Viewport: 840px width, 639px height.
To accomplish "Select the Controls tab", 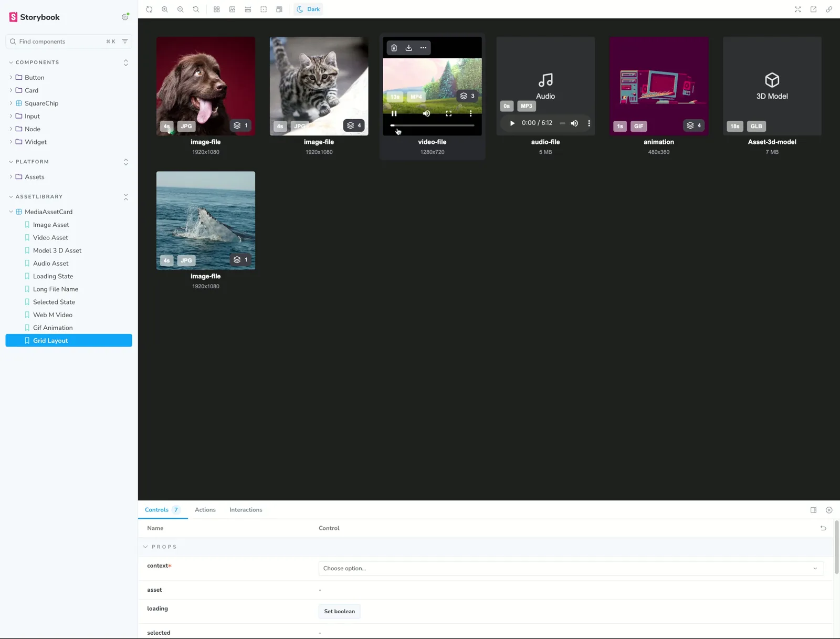I will (x=163, y=510).
